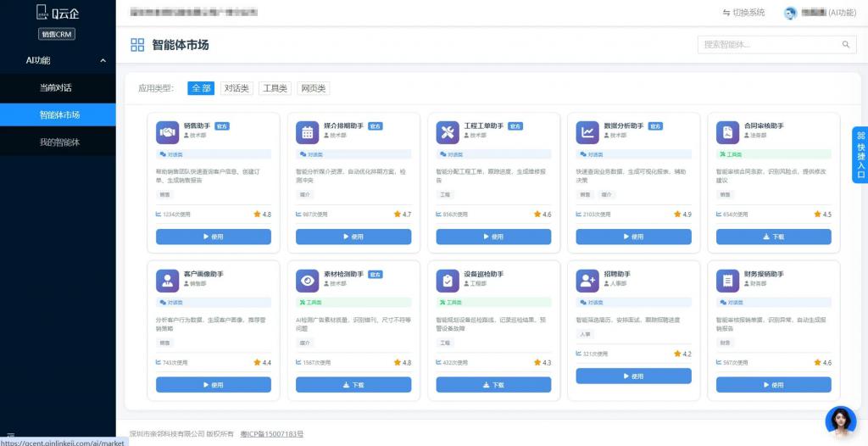Open the 合同审核助手 document icon
The height and width of the screenshot is (446, 868).
click(x=727, y=132)
